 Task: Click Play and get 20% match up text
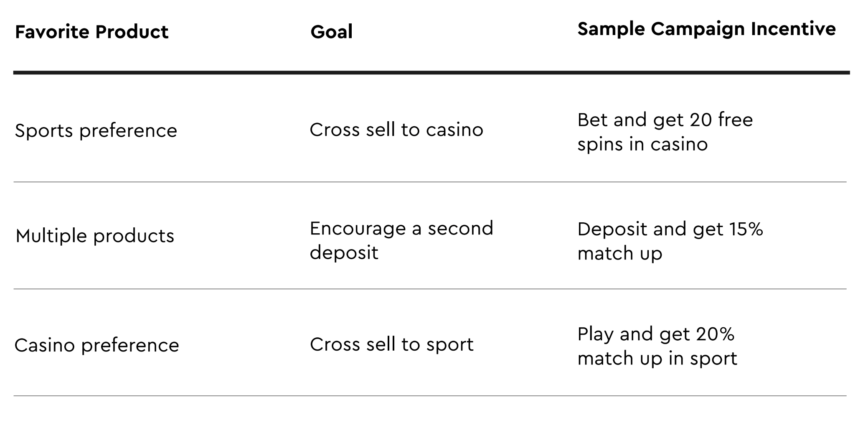pos(657,346)
